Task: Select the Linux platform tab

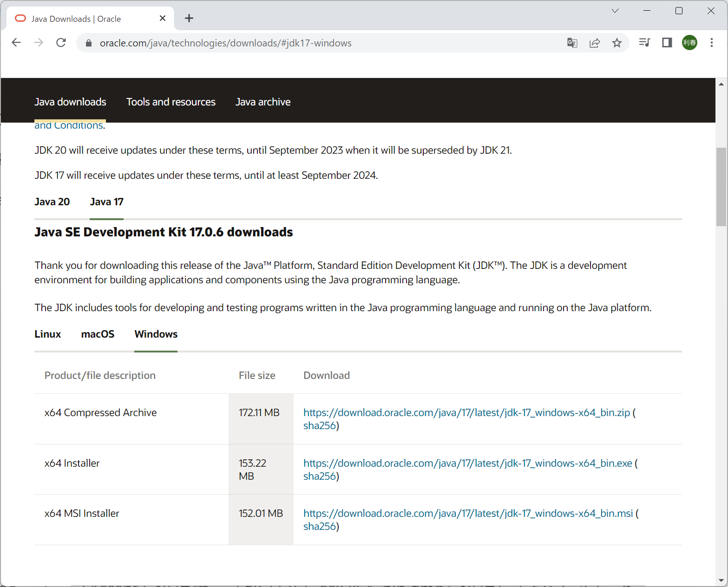Action: [x=47, y=334]
